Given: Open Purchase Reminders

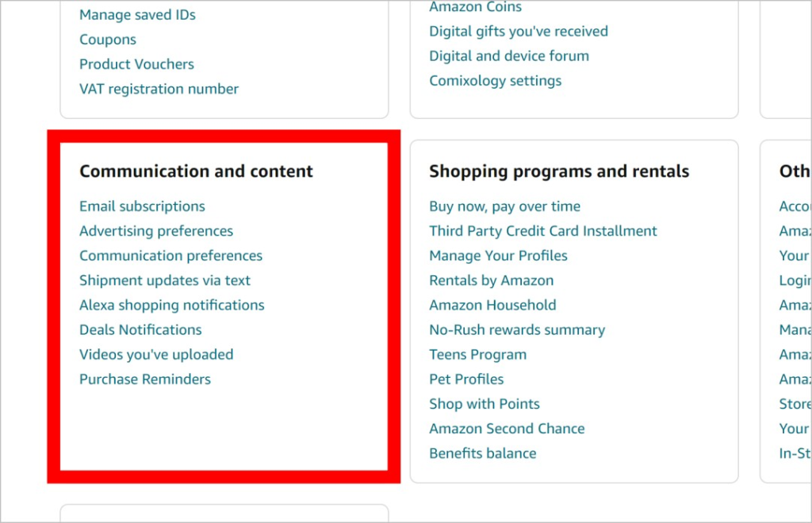Looking at the screenshot, I should click(145, 379).
